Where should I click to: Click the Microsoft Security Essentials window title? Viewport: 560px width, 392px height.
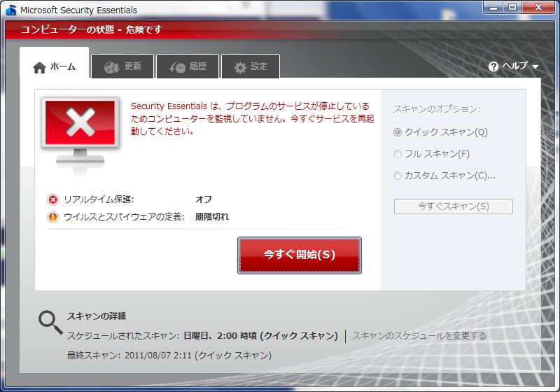click(78, 10)
